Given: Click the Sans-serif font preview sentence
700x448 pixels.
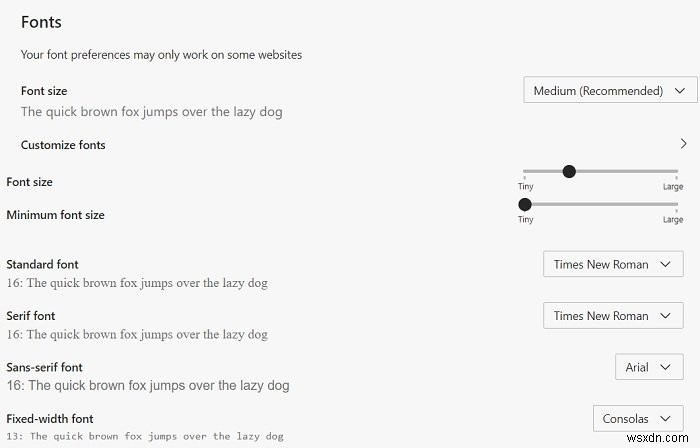Looking at the screenshot, I should point(147,386).
